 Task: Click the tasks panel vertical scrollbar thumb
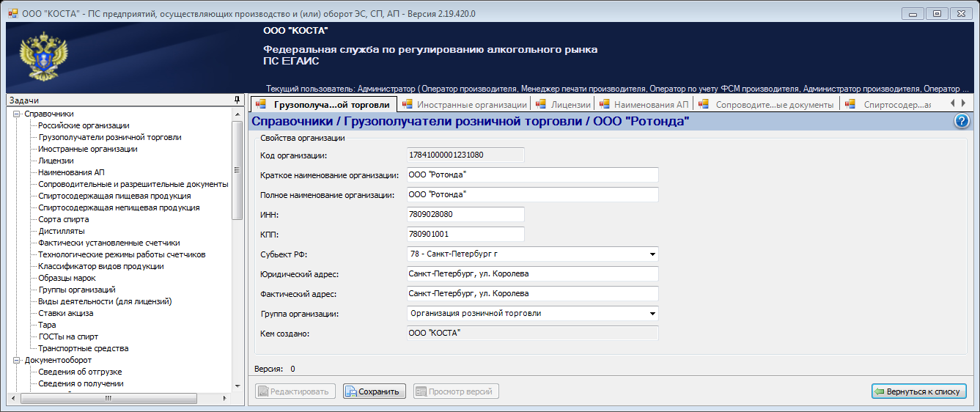(x=237, y=170)
